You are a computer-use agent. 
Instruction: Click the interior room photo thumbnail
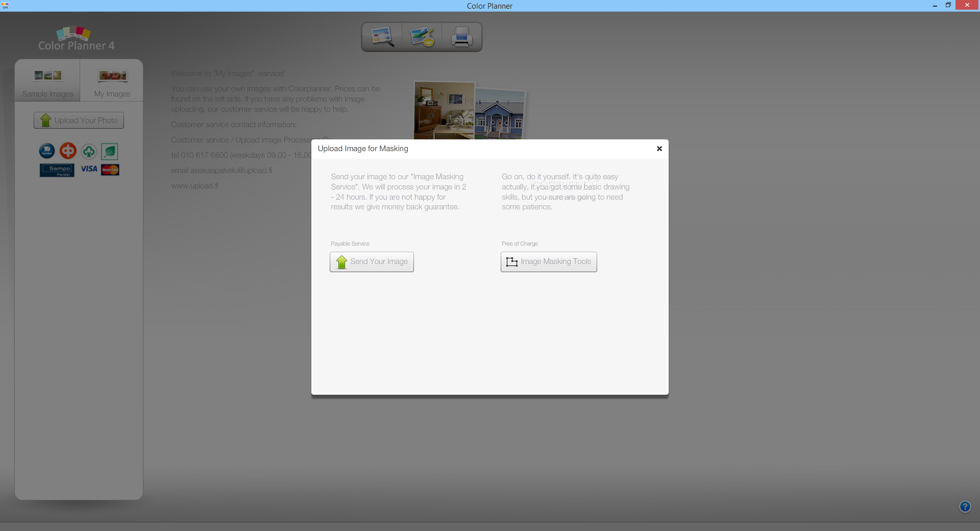pyautogui.click(x=444, y=110)
